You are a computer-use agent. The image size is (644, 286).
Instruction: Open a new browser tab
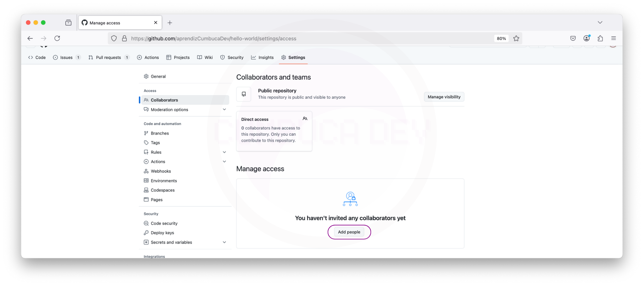170,23
